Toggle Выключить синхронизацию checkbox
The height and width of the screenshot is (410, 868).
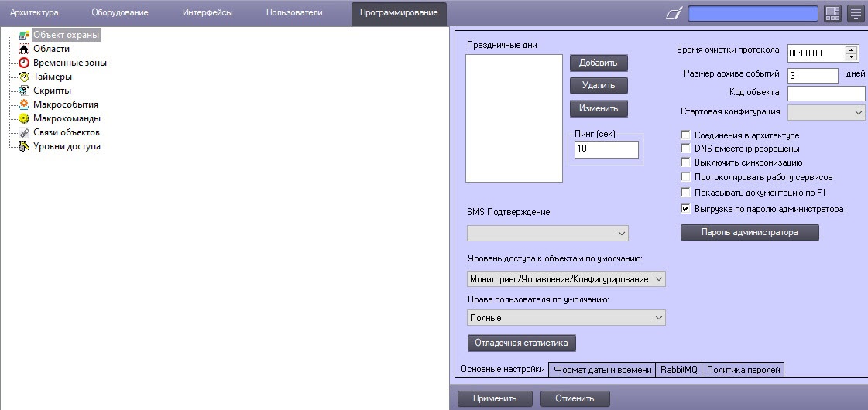tap(685, 162)
